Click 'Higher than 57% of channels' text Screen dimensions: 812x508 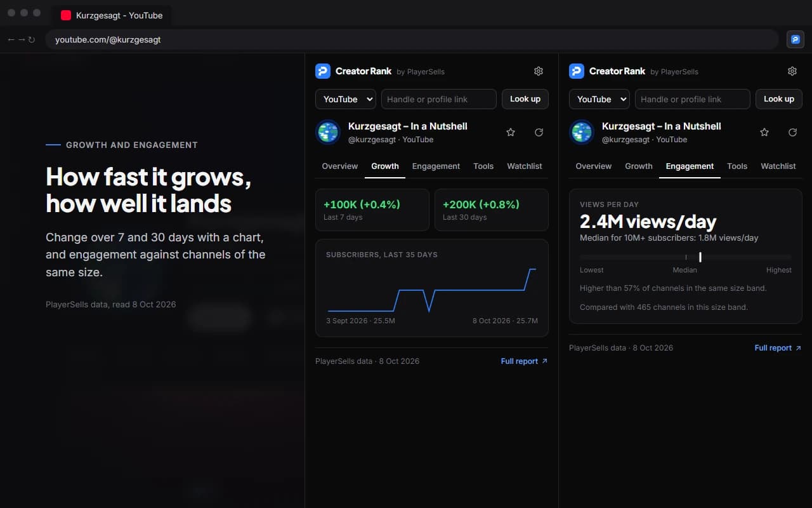[673, 288]
